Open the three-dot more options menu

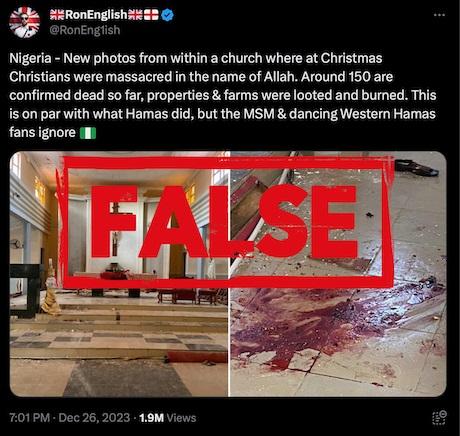(x=439, y=15)
